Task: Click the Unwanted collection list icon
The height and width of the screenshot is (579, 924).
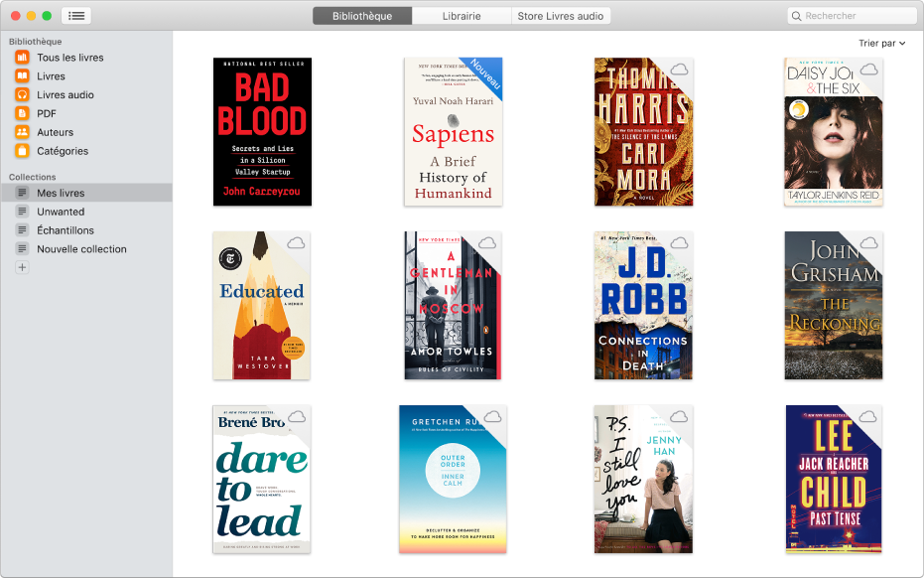Action: pyautogui.click(x=23, y=212)
